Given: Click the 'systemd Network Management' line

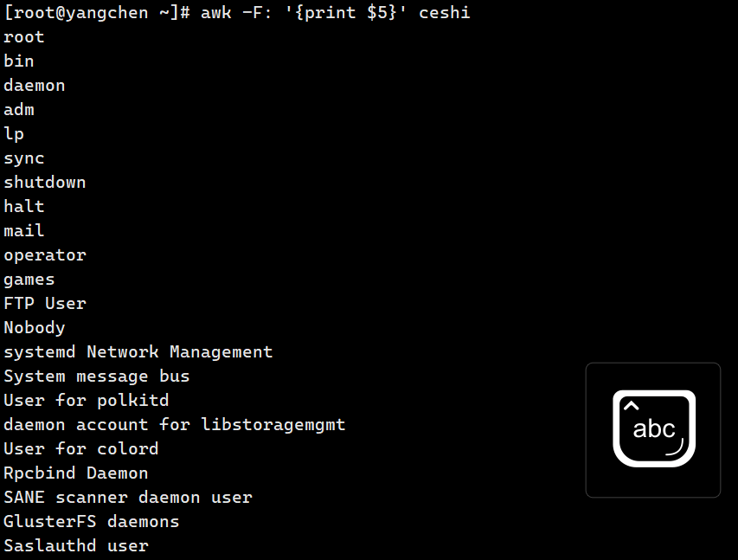Looking at the screenshot, I should pos(138,352).
